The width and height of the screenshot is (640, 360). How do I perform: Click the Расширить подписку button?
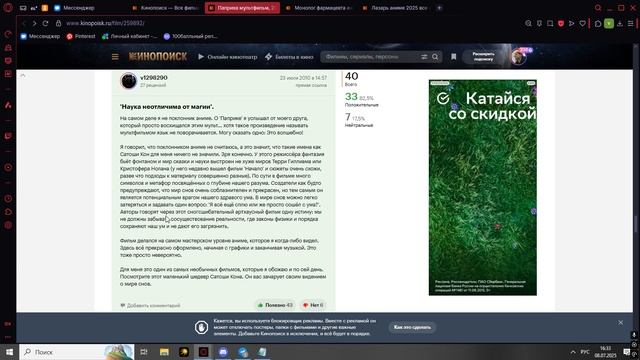click(483, 57)
